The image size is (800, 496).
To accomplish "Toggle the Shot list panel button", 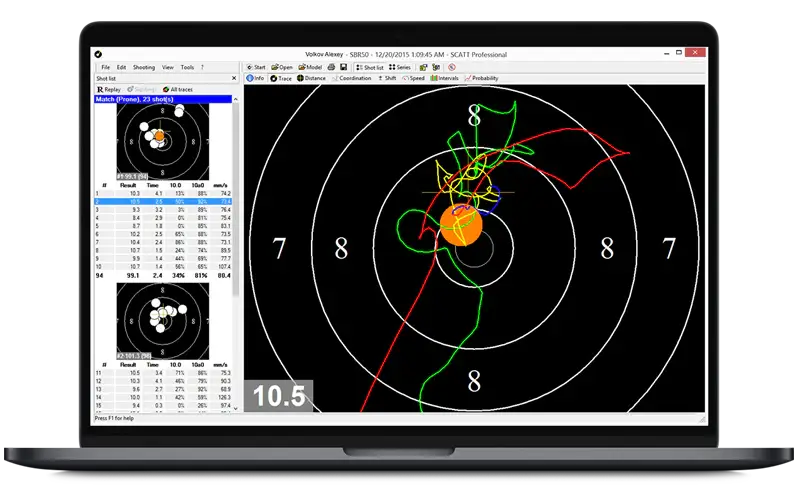I will pos(370,67).
